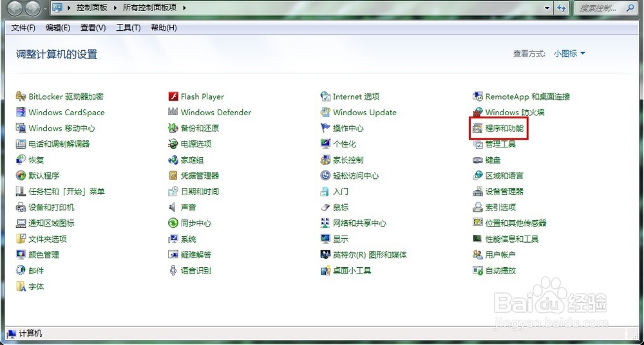Click the Internet 选项 icon
The width and height of the screenshot is (644, 345).
click(326, 97)
